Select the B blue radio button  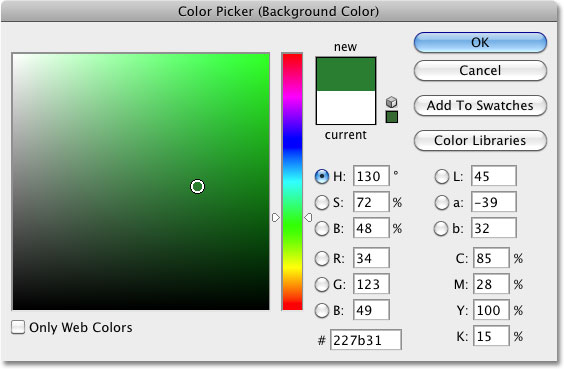[x=322, y=310]
